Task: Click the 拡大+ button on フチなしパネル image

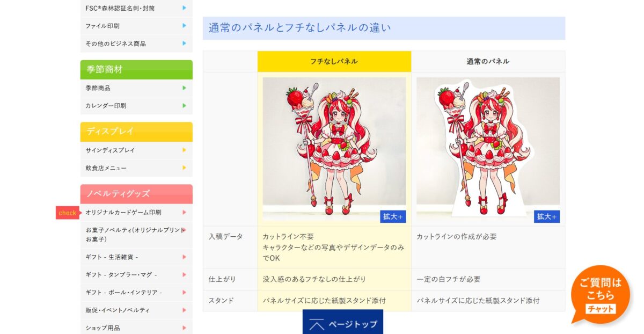Action: pyautogui.click(x=393, y=216)
